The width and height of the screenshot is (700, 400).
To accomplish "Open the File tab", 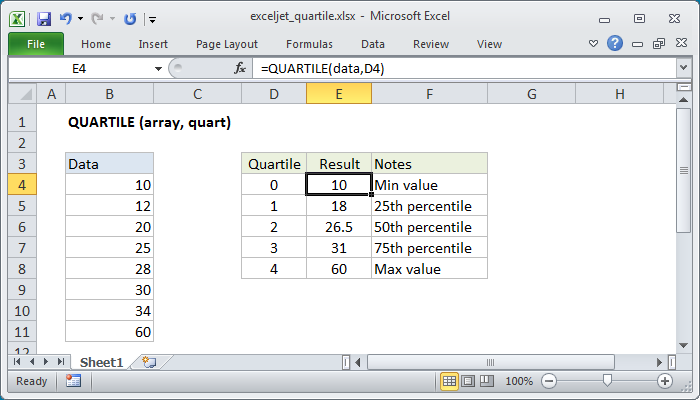I will (36, 44).
